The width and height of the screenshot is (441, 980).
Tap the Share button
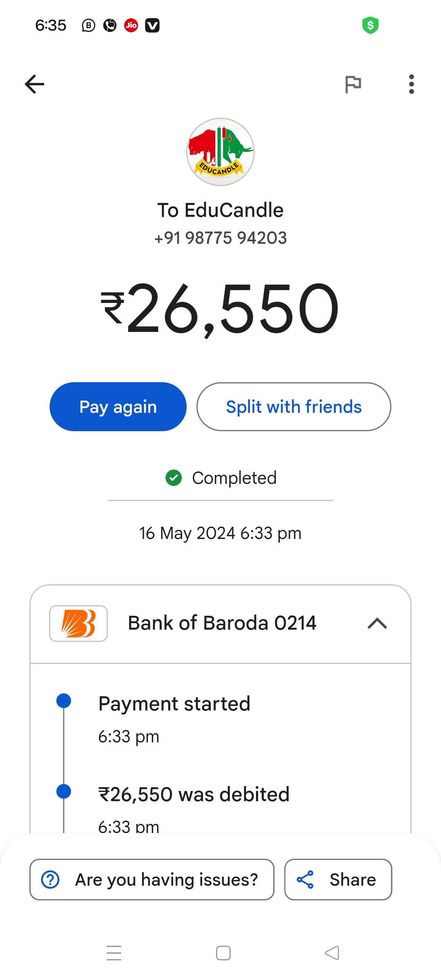tap(338, 880)
